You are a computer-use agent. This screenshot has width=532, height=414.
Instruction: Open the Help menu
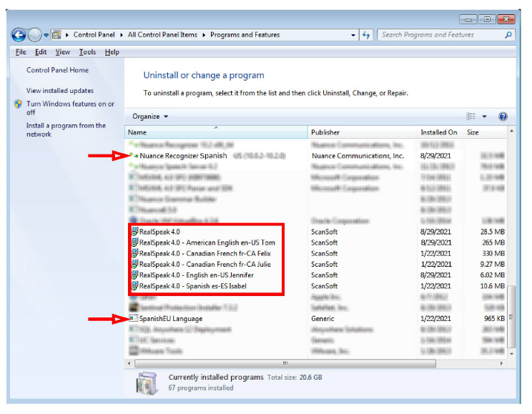112,52
